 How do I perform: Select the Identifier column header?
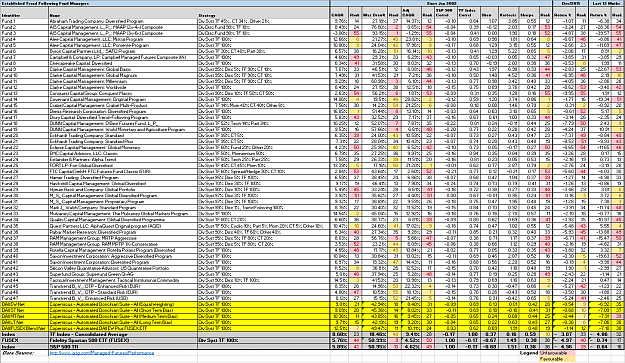[x=24, y=12]
